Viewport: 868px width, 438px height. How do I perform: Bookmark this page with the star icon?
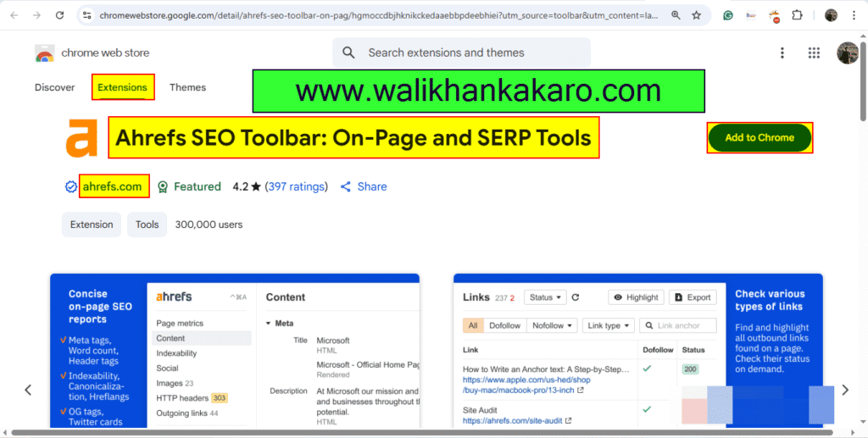[x=697, y=15]
